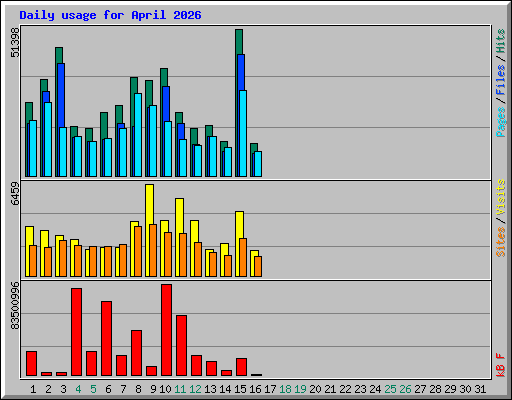The width and height of the screenshot is (512, 400).
Task: Select day 24 on the x-axis
Action: click(375, 389)
